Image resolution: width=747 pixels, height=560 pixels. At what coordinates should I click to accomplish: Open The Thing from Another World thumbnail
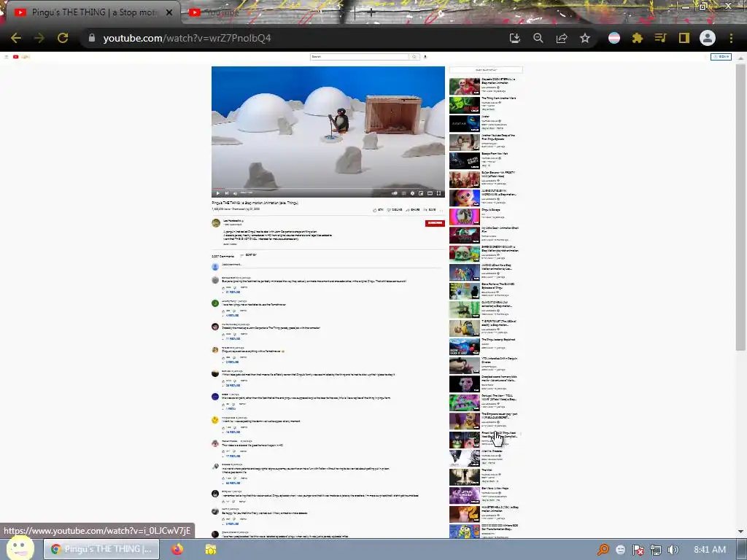pos(465,105)
